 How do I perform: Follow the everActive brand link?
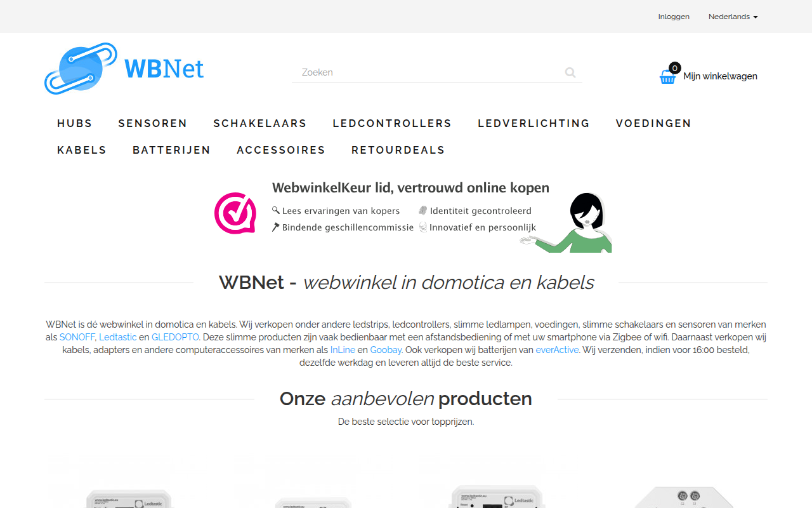[557, 350]
